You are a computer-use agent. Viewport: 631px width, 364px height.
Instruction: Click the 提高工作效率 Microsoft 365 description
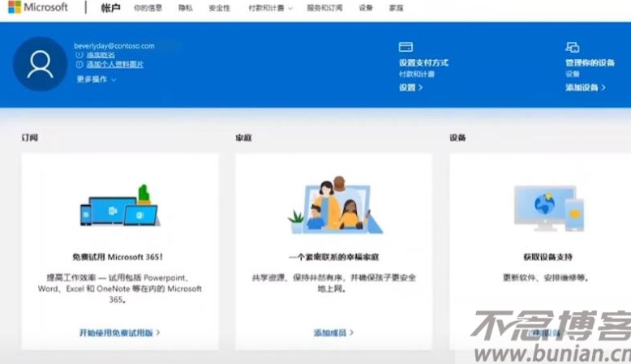coord(119,289)
